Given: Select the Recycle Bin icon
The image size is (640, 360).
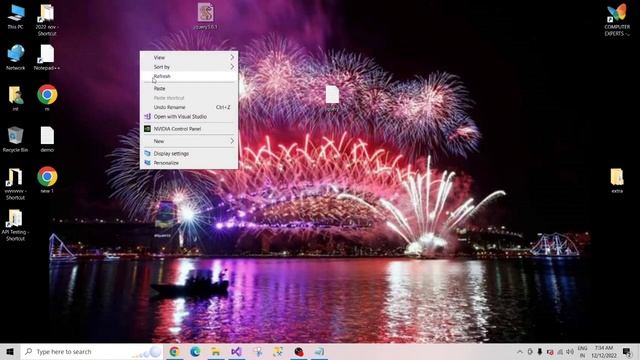Looking at the screenshot, I should pyautogui.click(x=16, y=136).
